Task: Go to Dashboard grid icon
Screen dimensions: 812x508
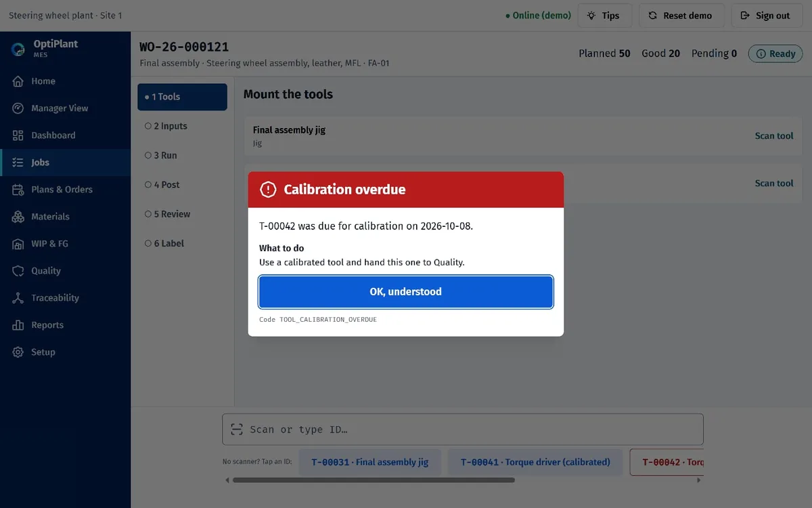Action: (18, 135)
